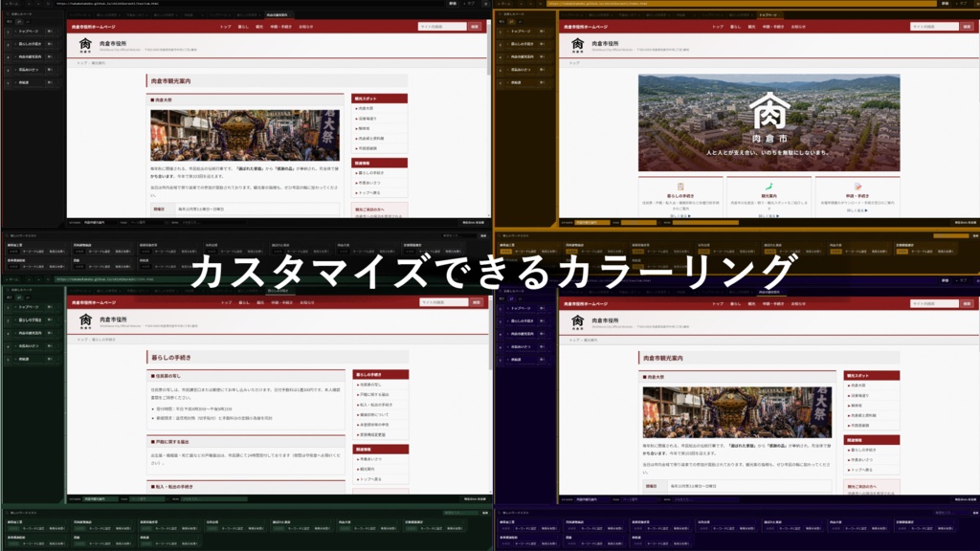The width and height of the screenshot is (980, 551).
Task: Open 観光 in the purple window's red navigation bar
Action: point(752,304)
